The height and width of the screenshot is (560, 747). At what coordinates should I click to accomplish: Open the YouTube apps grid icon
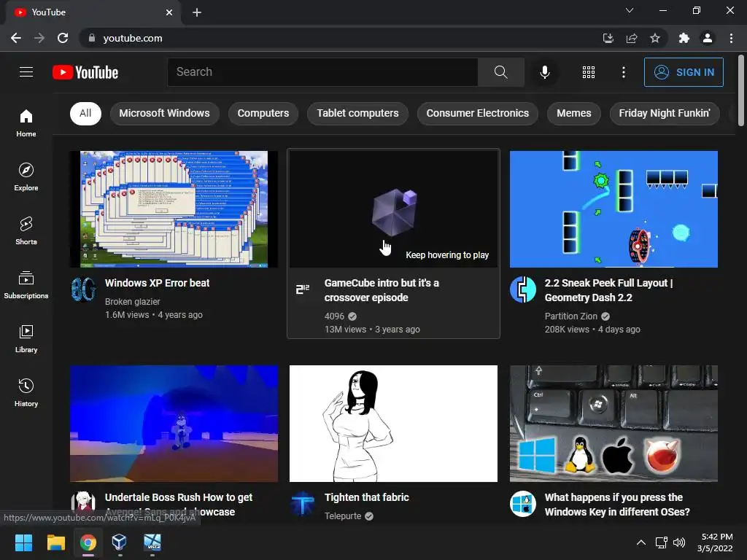589,72
